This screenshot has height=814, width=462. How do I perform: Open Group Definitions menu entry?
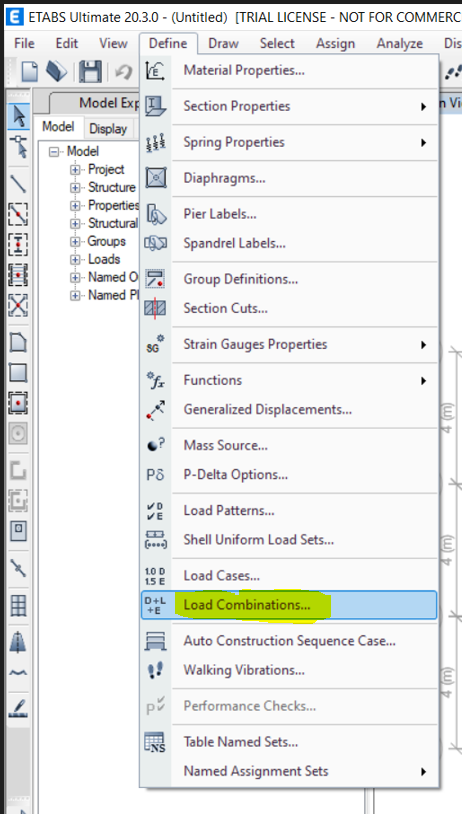click(x=289, y=279)
